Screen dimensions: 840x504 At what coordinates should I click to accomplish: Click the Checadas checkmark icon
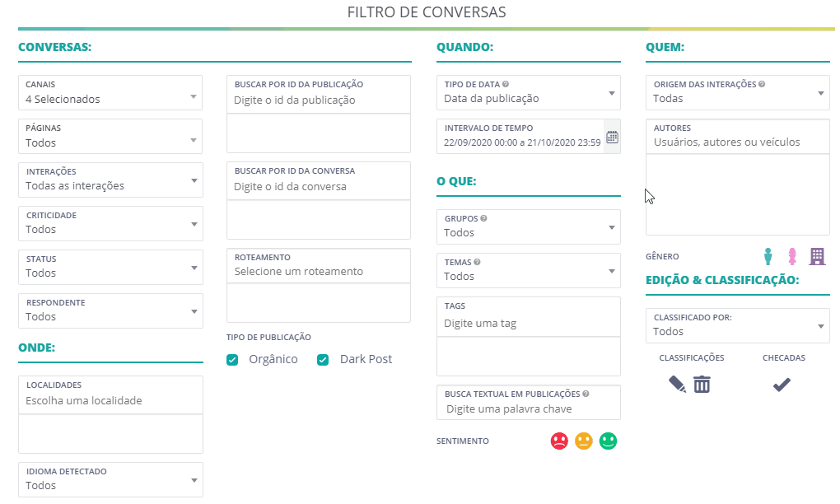(782, 385)
